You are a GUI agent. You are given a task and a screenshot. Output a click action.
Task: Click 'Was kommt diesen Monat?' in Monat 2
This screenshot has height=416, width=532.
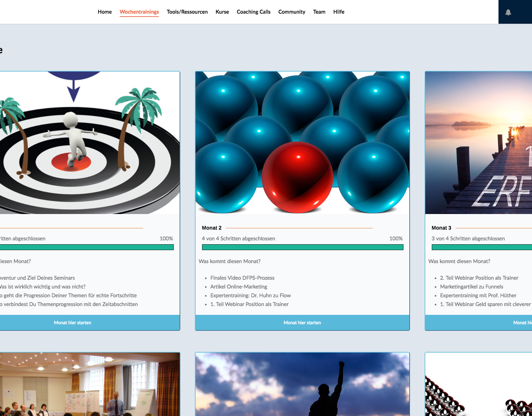[x=230, y=261]
